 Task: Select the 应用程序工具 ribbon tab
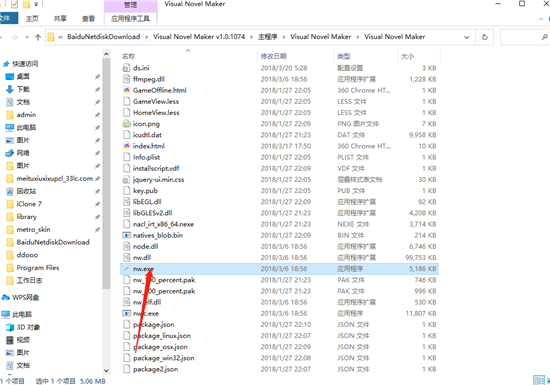[130, 19]
